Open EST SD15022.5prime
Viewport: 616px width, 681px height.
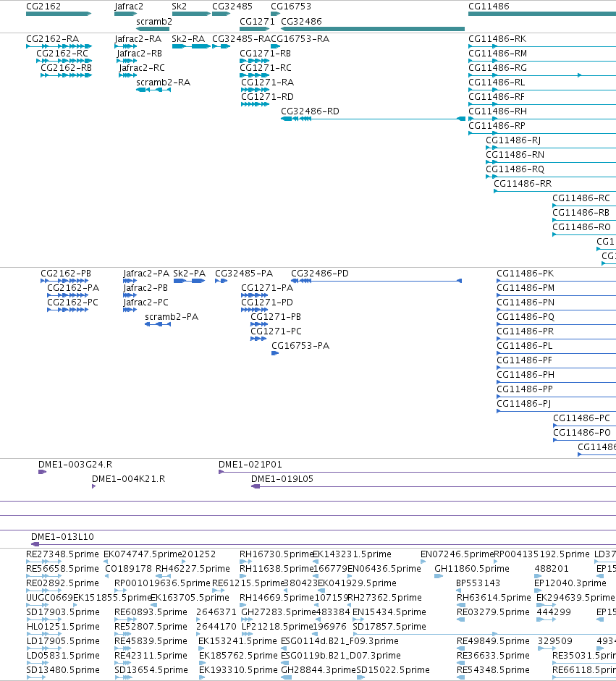click(393, 670)
